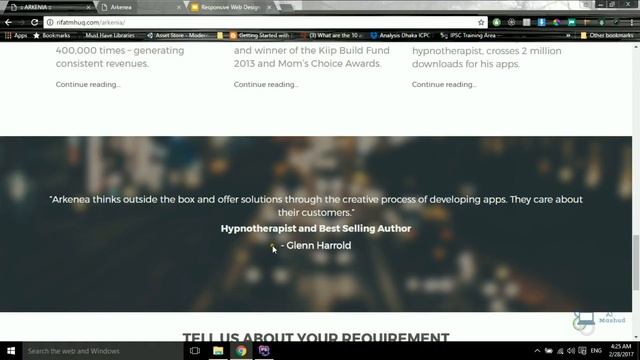Open the IPSC Training Area bookmark

coord(468,36)
